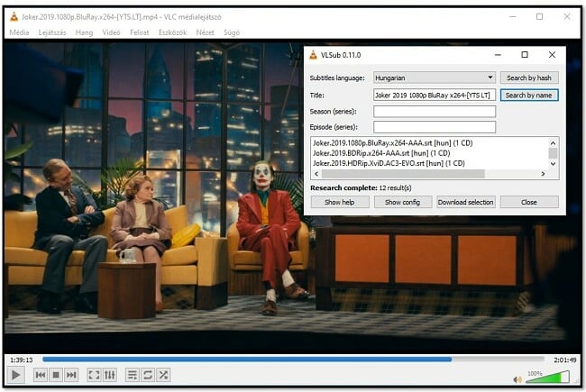Viewport: 586px width, 392px height.
Task: Select Joker.2019.1080p.BluRay.x264-AAA.srt result
Action: coord(393,142)
